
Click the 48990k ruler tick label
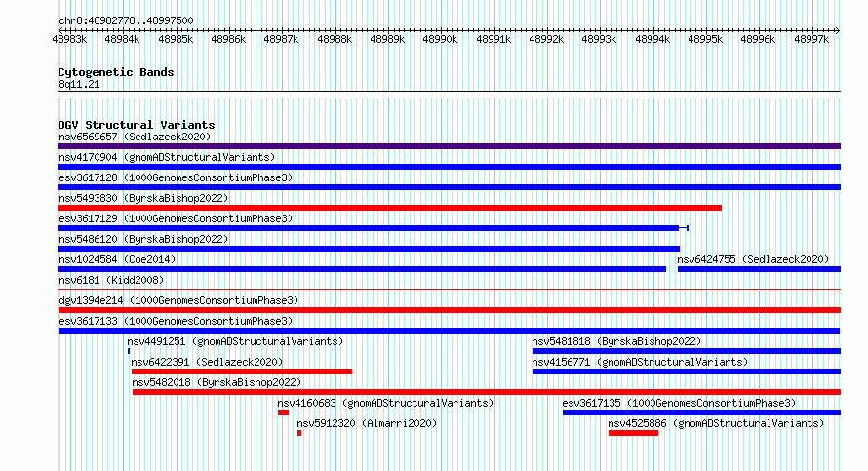point(440,39)
